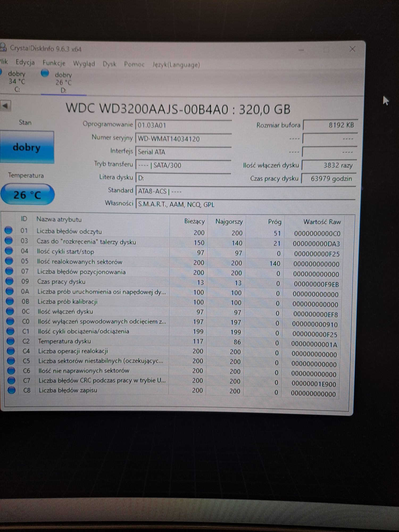Click status circle of attribute 0C row
The width and height of the screenshot is (399, 532).
click(10, 311)
